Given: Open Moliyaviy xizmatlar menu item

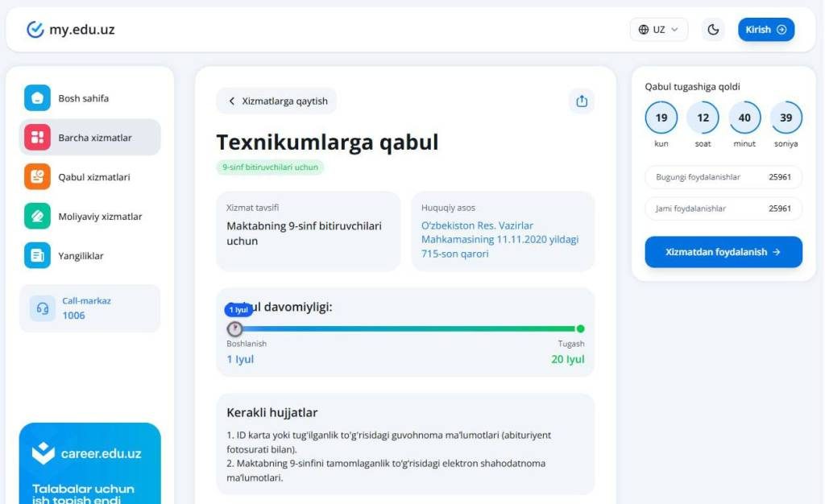Looking at the screenshot, I should pyautogui.click(x=90, y=216).
